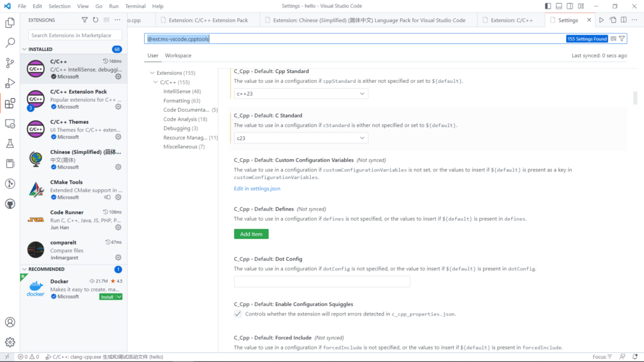Screen dimensions: 644x362
Task: Select IntelliSense in the settings tree
Action: (x=177, y=91)
